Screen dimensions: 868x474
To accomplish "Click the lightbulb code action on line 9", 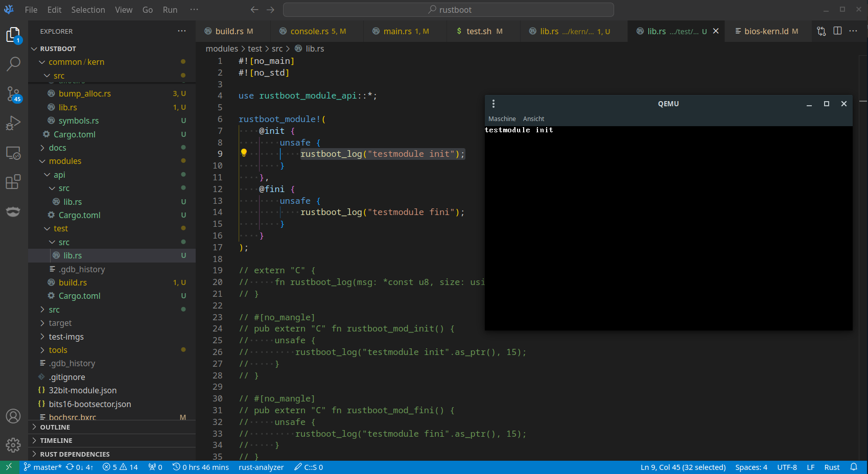I will [x=244, y=153].
